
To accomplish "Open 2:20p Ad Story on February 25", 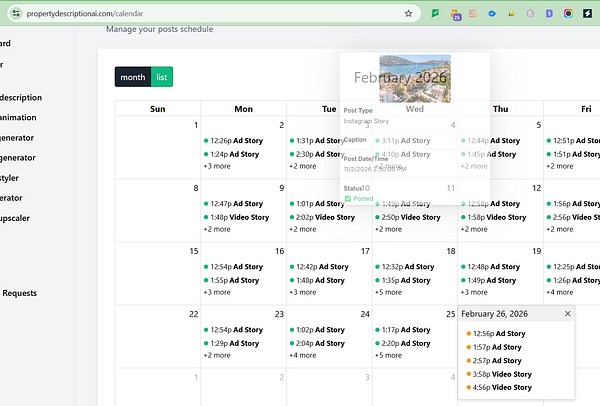I will click(403, 344).
